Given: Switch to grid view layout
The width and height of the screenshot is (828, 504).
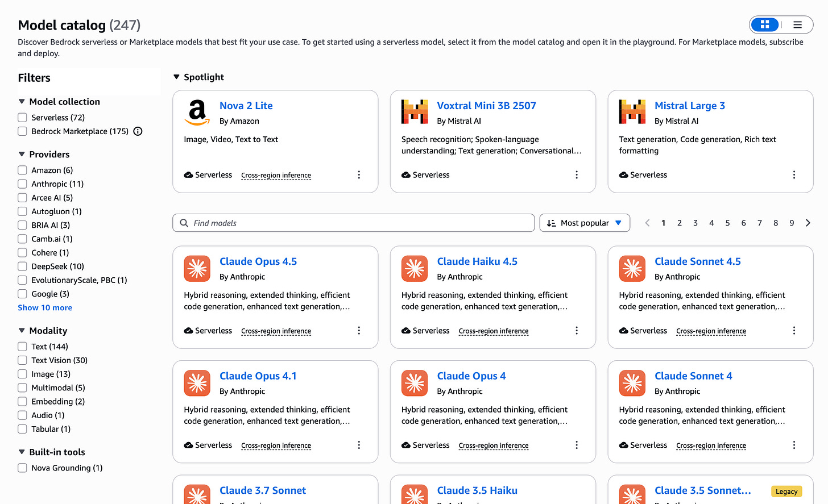Looking at the screenshot, I should tap(765, 24).
